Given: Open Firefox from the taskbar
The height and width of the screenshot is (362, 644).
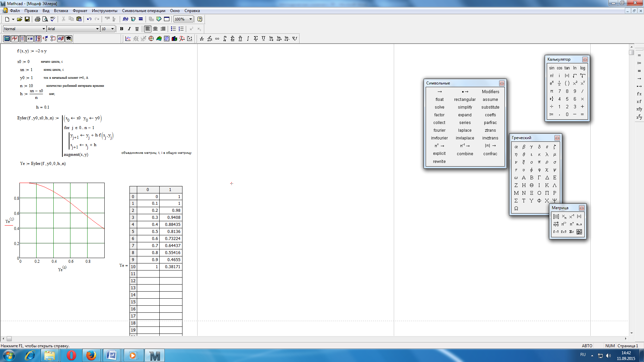Looking at the screenshot, I should click(x=91, y=356).
